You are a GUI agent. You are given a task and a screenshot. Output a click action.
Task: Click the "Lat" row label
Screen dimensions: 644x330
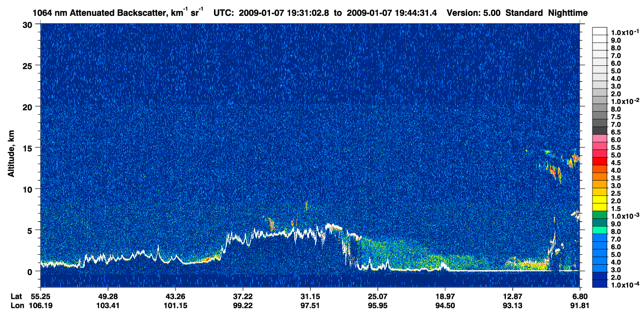click(x=16, y=296)
